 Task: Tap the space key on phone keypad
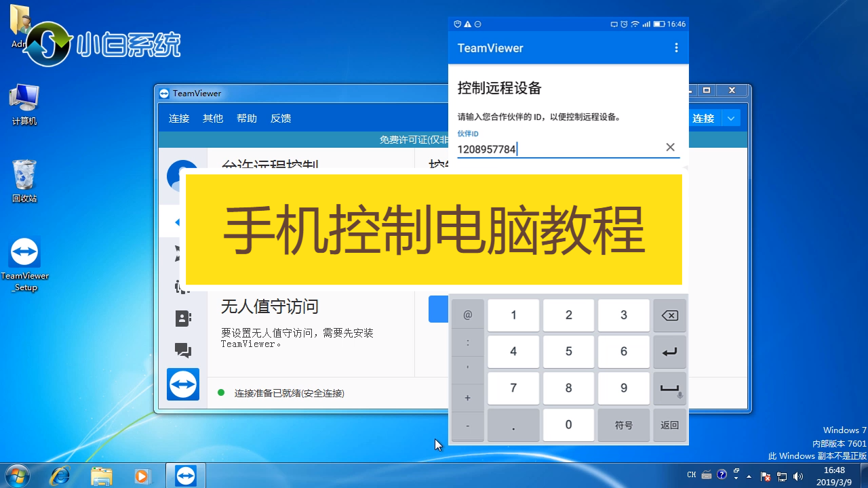[x=669, y=388]
